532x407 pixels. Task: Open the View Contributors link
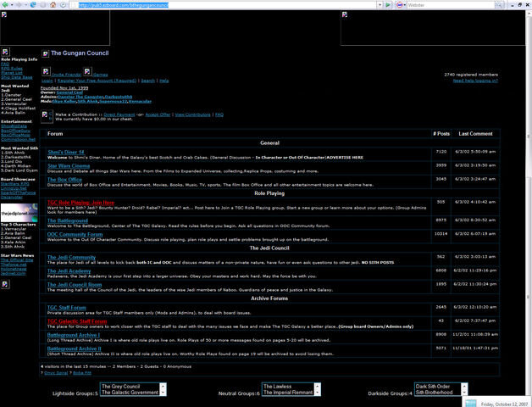tap(192, 114)
